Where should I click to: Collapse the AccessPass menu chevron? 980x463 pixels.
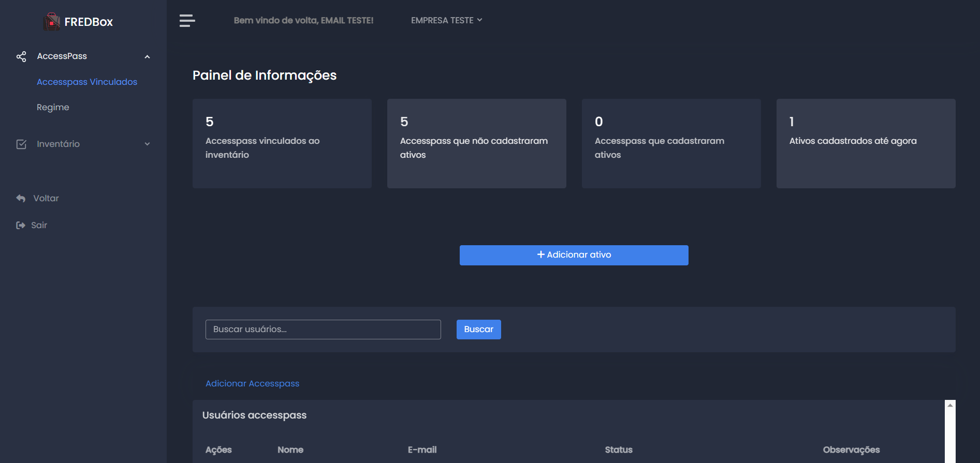pos(147,57)
